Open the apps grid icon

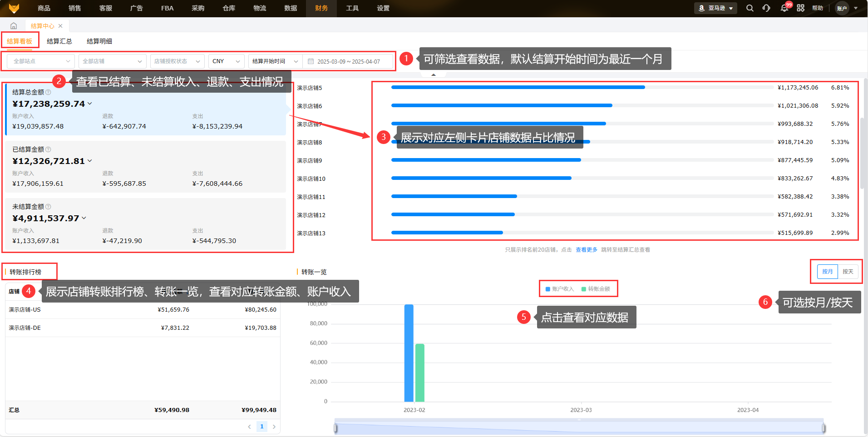coord(800,8)
